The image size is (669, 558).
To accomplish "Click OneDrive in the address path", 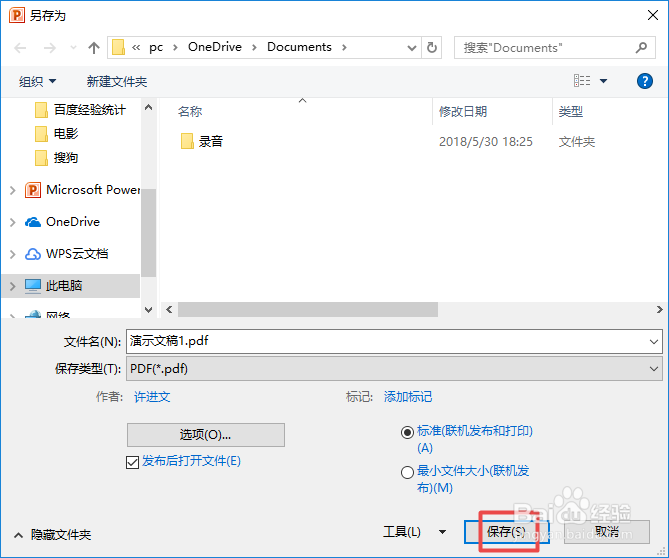I will pos(215,47).
